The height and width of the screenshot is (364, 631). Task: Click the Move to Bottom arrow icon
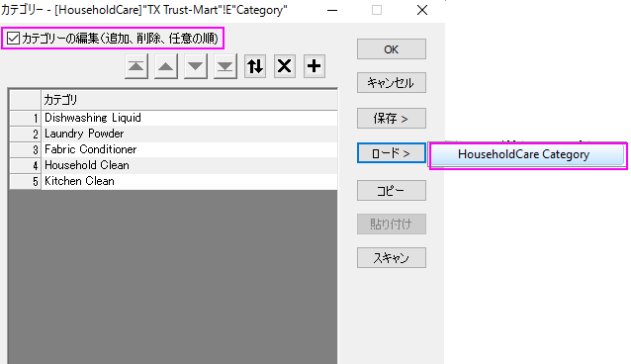click(225, 66)
